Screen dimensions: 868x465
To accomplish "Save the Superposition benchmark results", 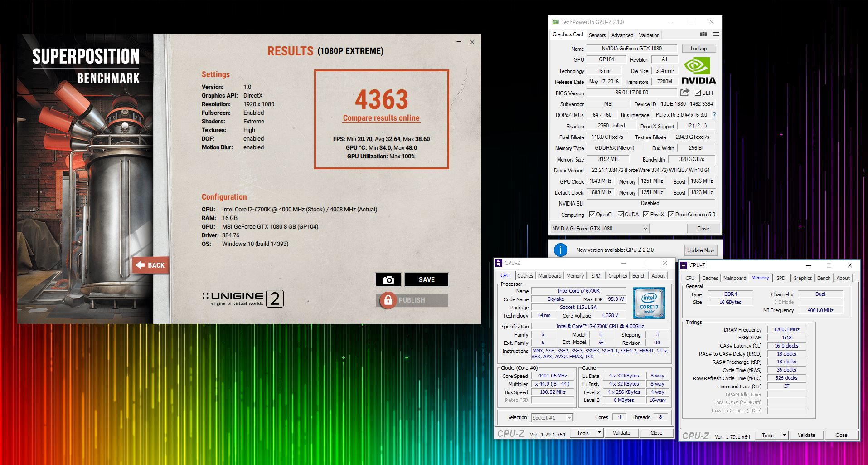I will 427,280.
